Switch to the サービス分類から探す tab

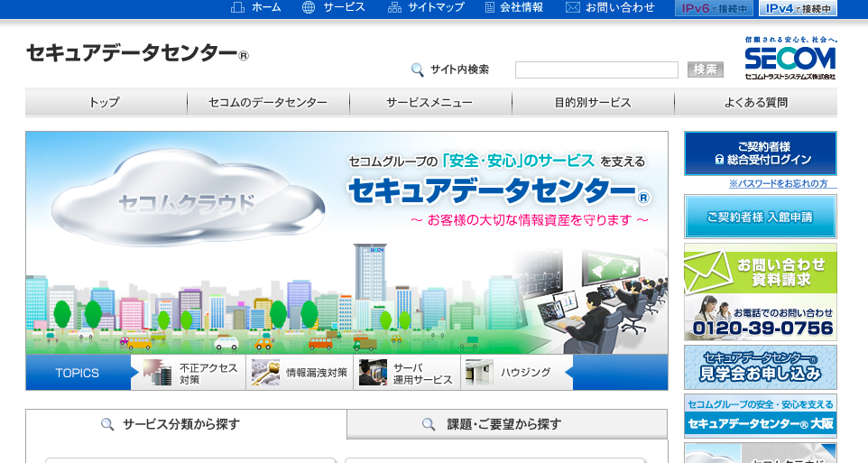click(186, 425)
